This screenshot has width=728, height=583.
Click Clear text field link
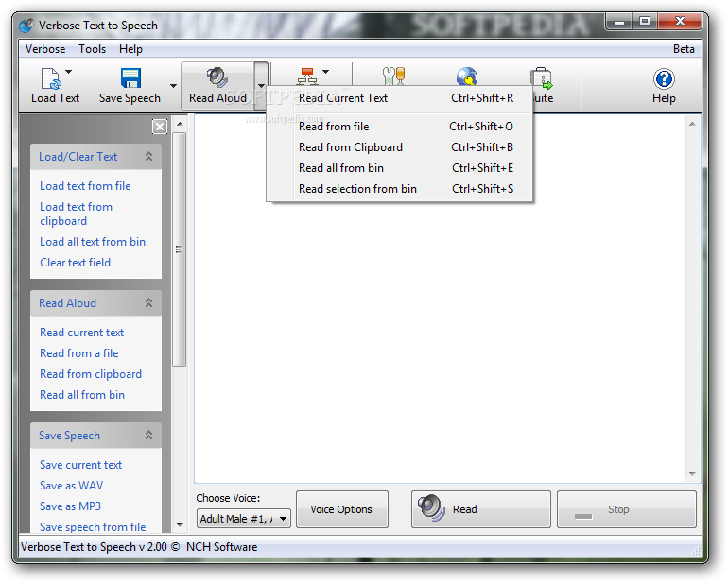coord(76,263)
